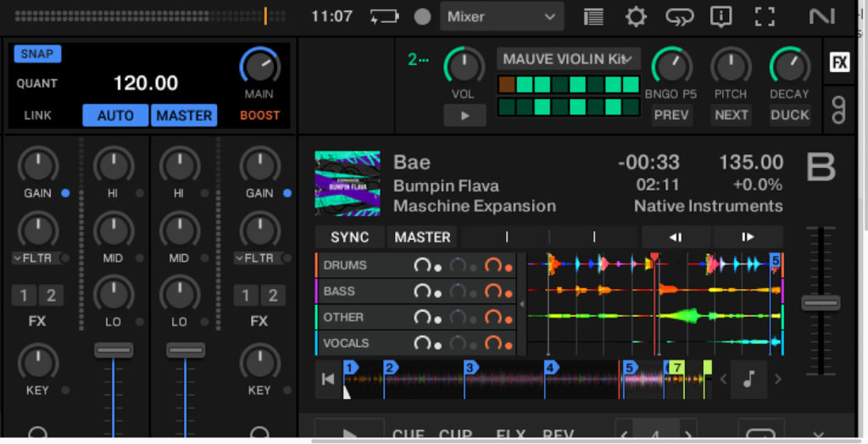Viewport: 868px width, 444px height.
Task: Click the layout list icon beside Mixer dropdown
Action: [x=593, y=16]
